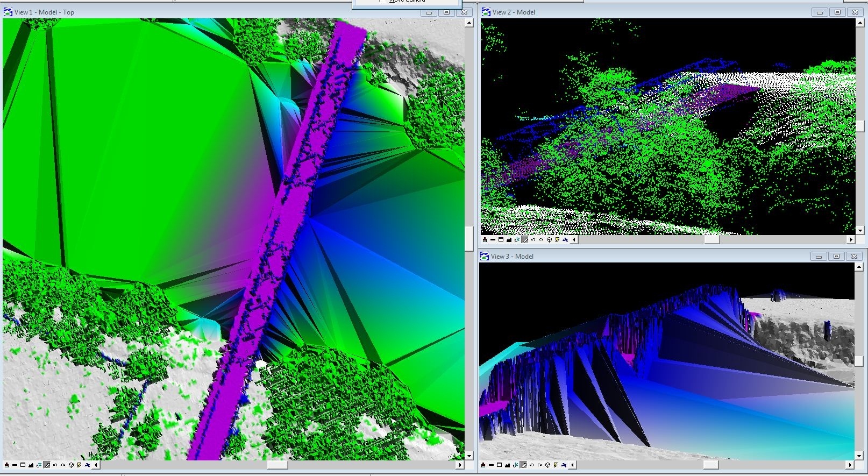Image resolution: width=868 pixels, height=476 pixels.
Task: Click airplane navigate icon in View 3
Action: coord(564,465)
